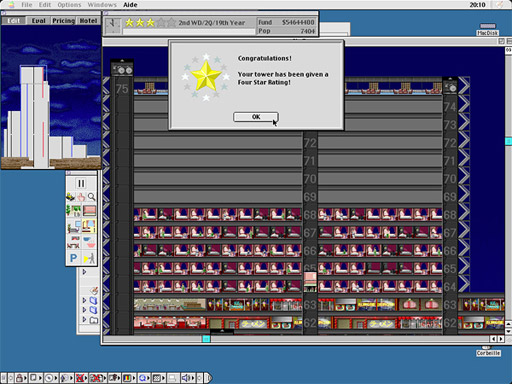512x384 pixels.
Task: Switch to the Pricing map tab
Action: 63,21
